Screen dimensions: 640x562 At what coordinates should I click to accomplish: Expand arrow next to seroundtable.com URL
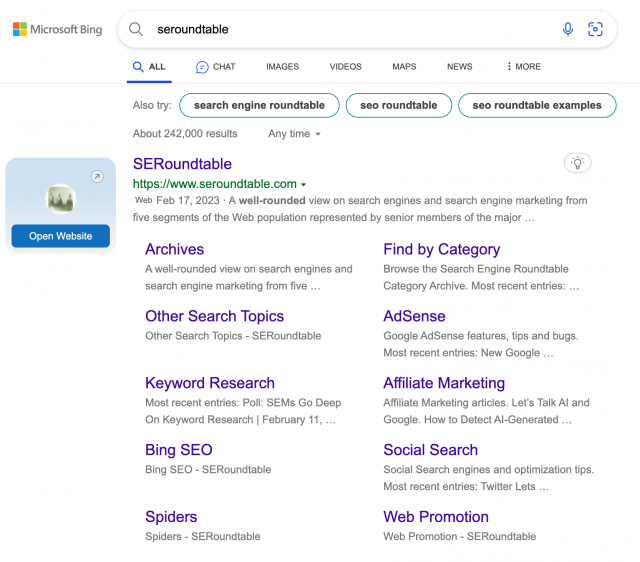coord(304,185)
